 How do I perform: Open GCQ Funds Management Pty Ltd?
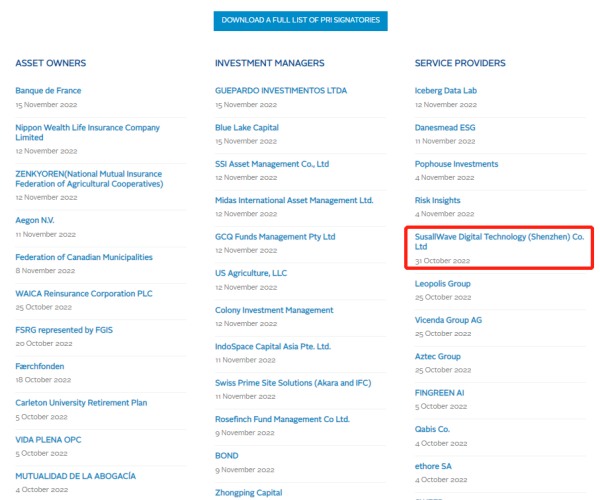point(275,237)
